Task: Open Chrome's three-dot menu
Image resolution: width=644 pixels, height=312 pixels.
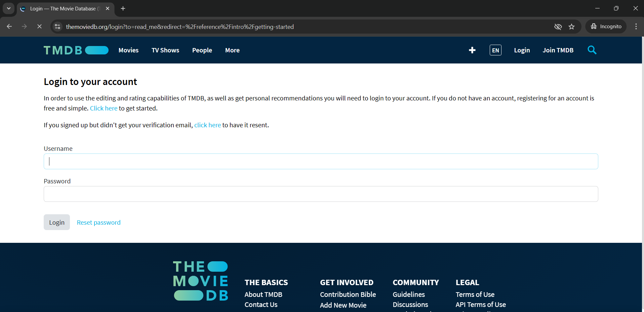Action: 636,27
